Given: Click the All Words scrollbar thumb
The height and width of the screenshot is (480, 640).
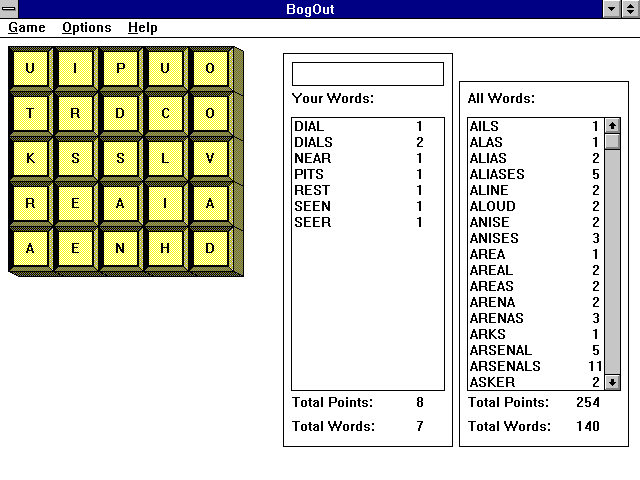Looking at the screenshot, I should 612,142.
